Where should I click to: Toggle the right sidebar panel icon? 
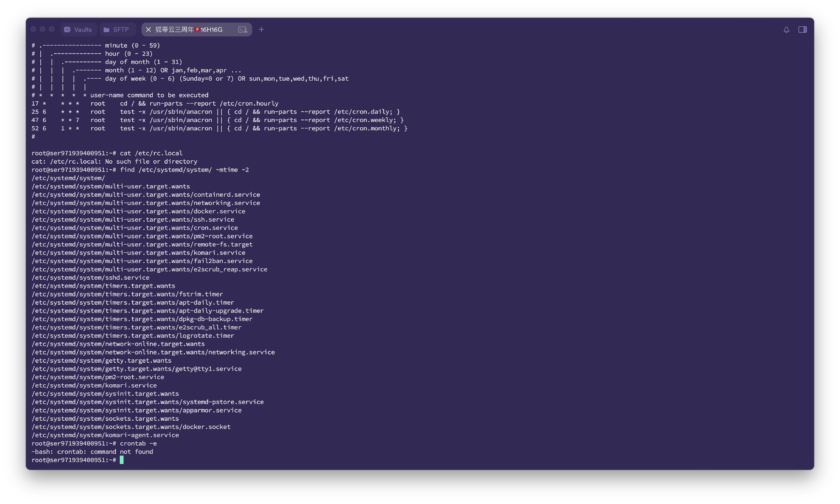pyautogui.click(x=802, y=30)
